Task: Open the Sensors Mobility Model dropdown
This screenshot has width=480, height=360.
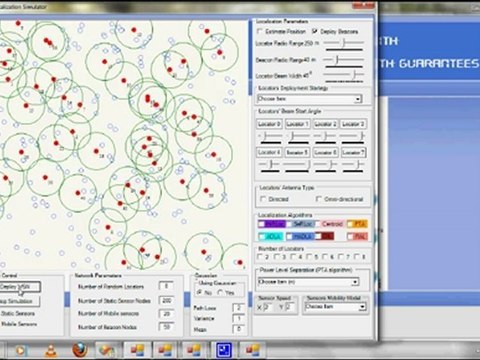Action: (x=335, y=307)
